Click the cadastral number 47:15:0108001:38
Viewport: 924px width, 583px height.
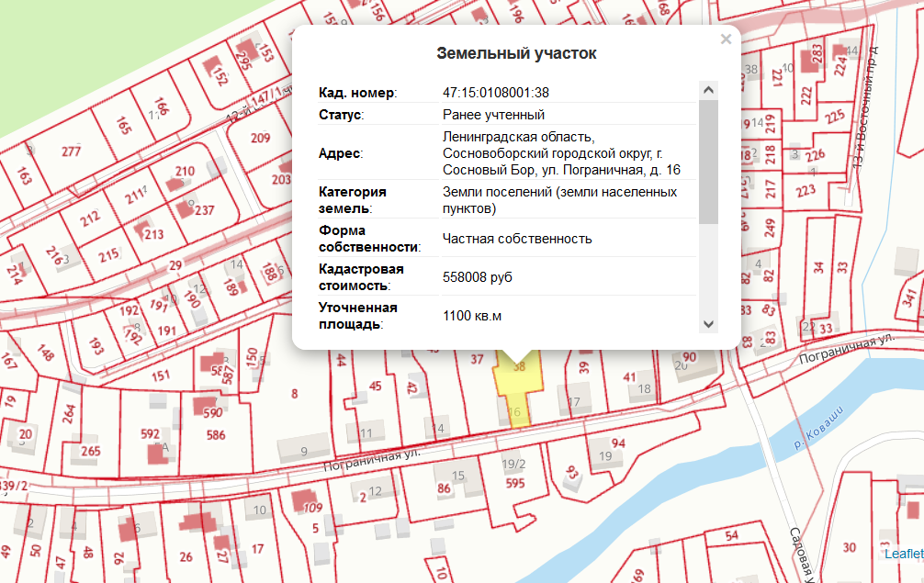coord(496,93)
